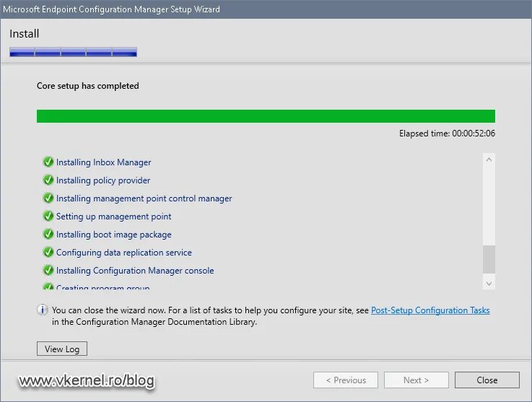Select 'Configuring data replication service' row

(x=124, y=253)
